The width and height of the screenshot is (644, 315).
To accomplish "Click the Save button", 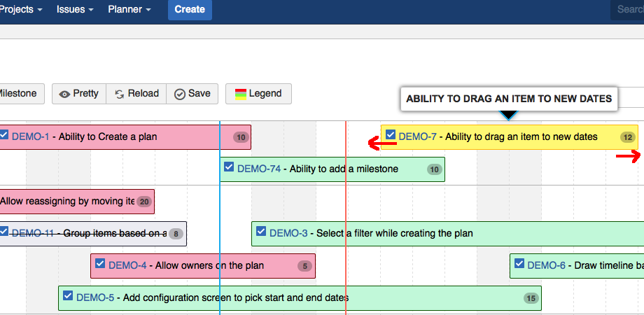I will coord(192,94).
